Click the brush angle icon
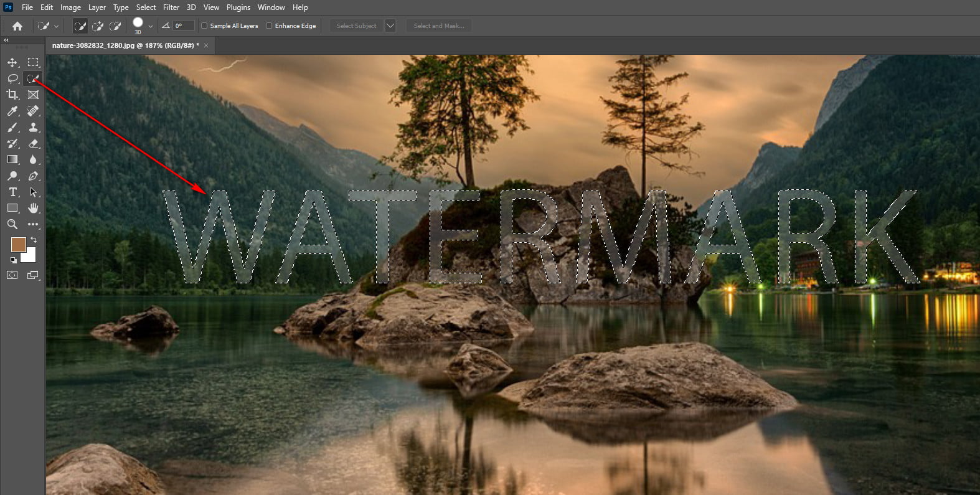Screen dimensions: 980x495 (x=166, y=26)
